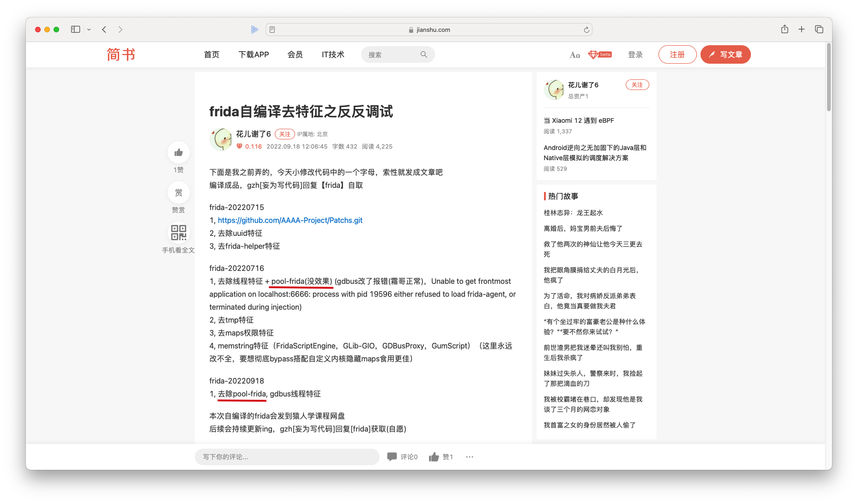The width and height of the screenshot is (858, 504).
Task: Open the Safari share icon
Action: tap(785, 29)
